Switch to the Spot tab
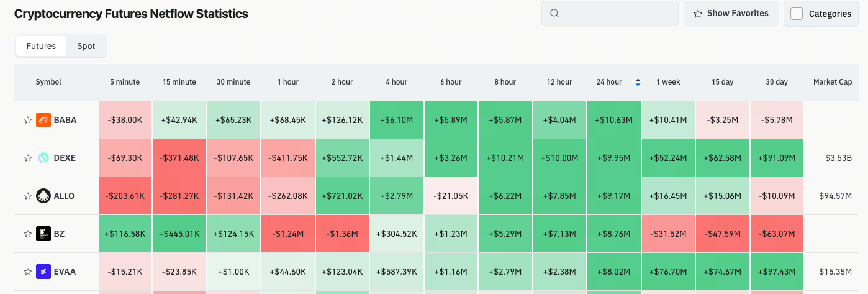Viewport: 868px width, 294px height. pos(86,46)
